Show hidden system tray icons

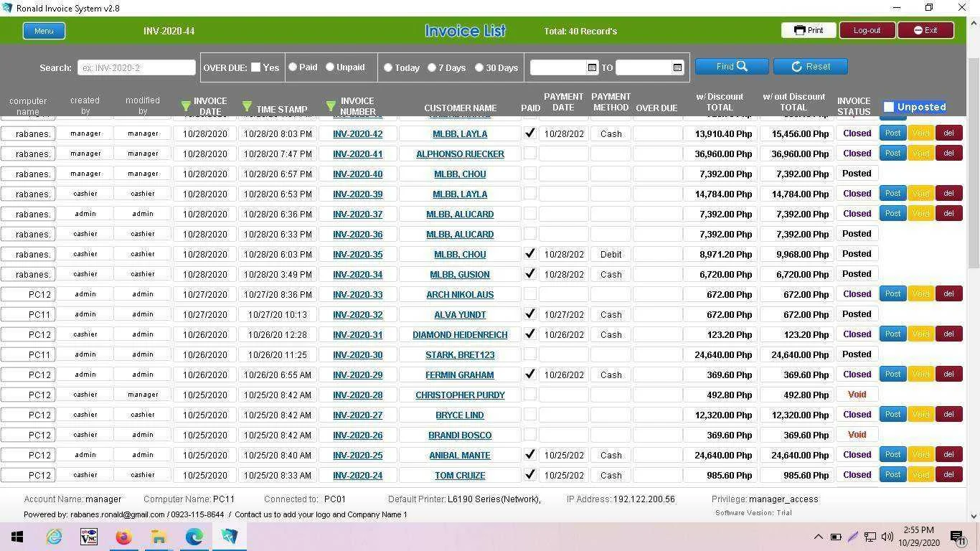tap(818, 537)
